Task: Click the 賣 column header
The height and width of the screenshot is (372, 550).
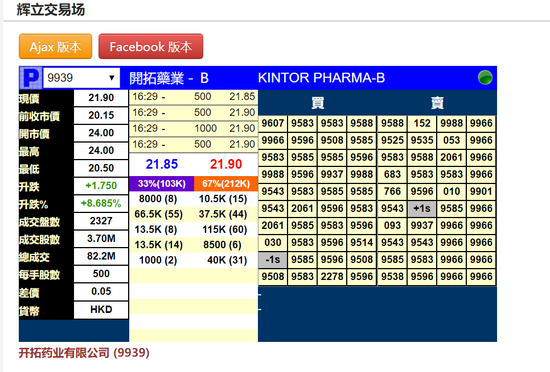Action: point(437,103)
